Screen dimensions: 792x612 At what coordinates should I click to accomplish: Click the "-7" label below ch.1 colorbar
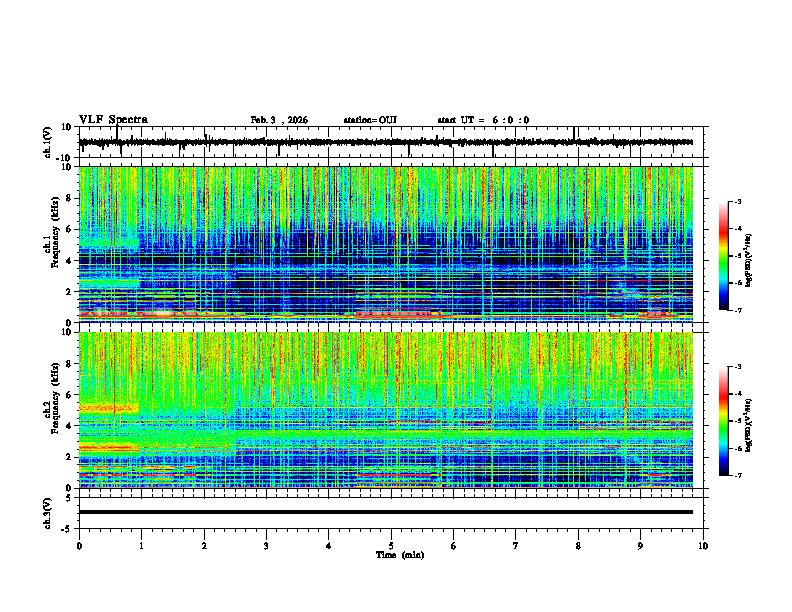click(738, 311)
